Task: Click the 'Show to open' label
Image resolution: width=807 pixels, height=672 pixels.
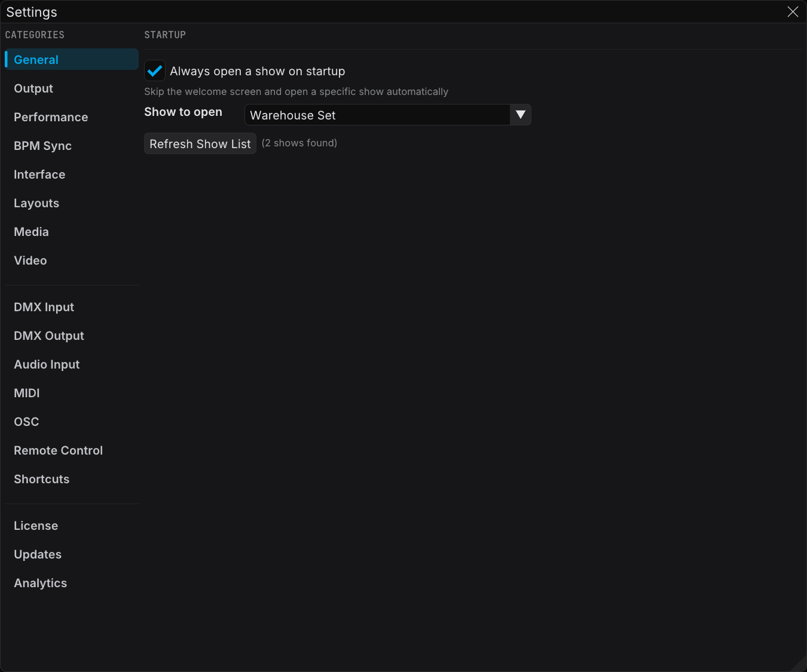Action: pyautogui.click(x=183, y=112)
